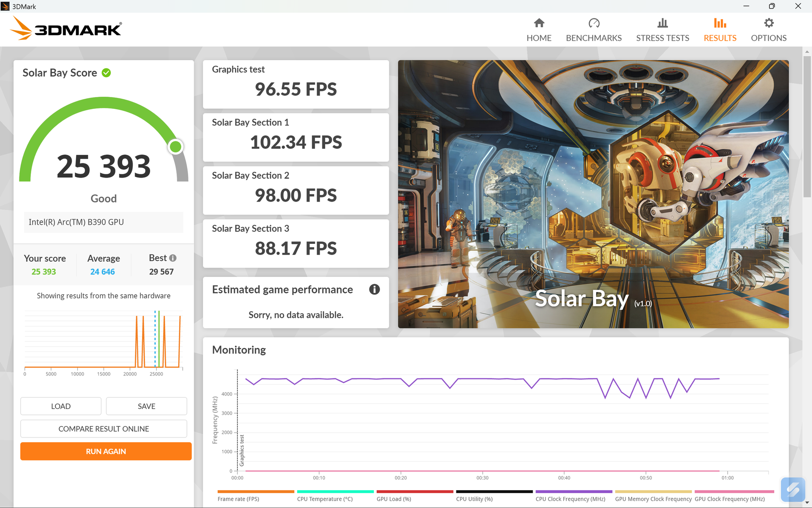Click the orange Frame rate color bar

click(255, 491)
